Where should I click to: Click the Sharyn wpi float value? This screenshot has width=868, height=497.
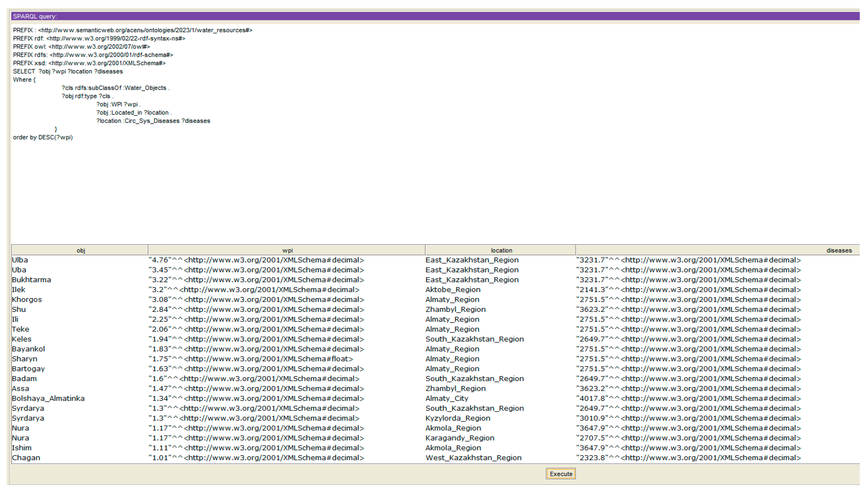(251, 359)
